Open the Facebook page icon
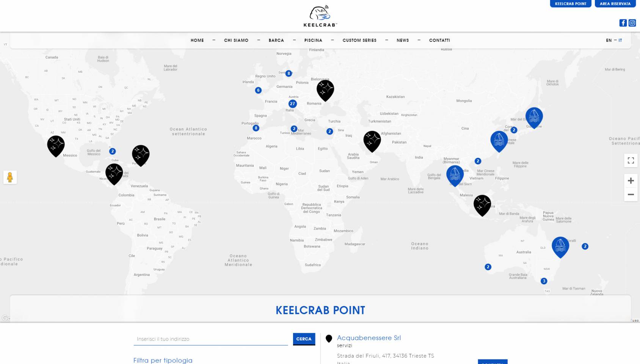Image resolution: width=640 pixels, height=364 pixels. [623, 23]
